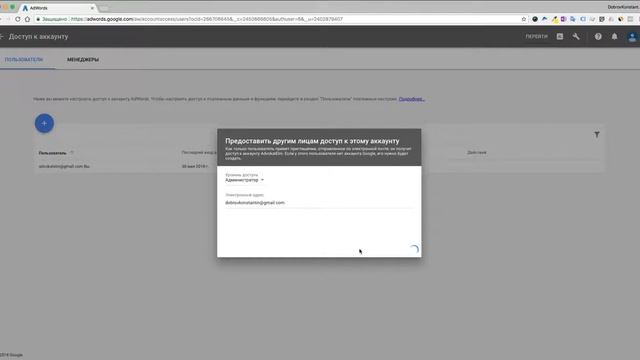
Task: Click the purple extension icon in Chrome toolbar
Action: pos(564,19)
